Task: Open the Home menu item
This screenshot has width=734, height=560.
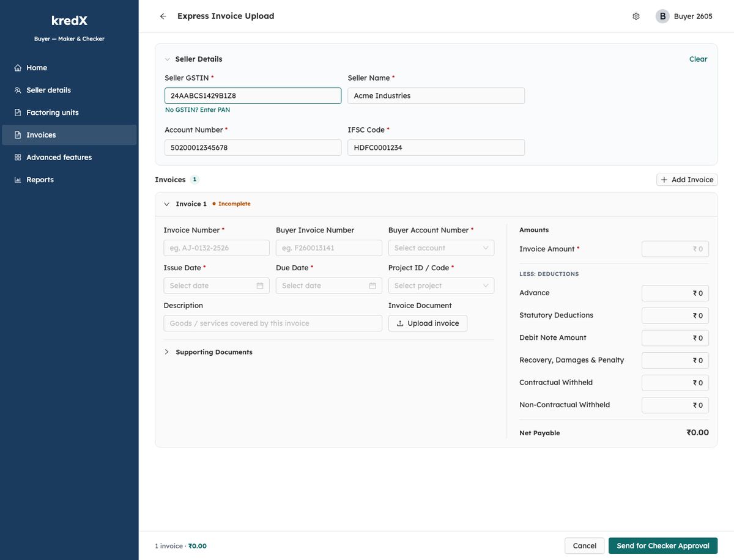Action: pyautogui.click(x=69, y=68)
